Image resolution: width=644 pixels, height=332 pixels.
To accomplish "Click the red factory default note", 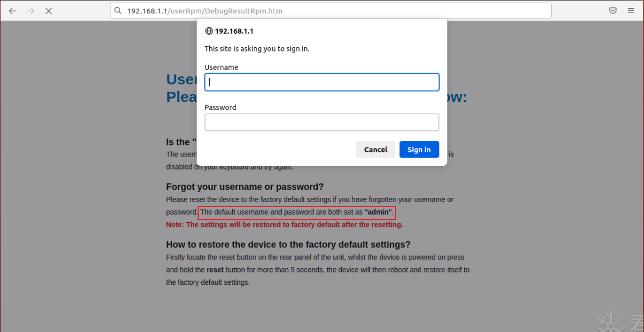I will [x=284, y=225].
